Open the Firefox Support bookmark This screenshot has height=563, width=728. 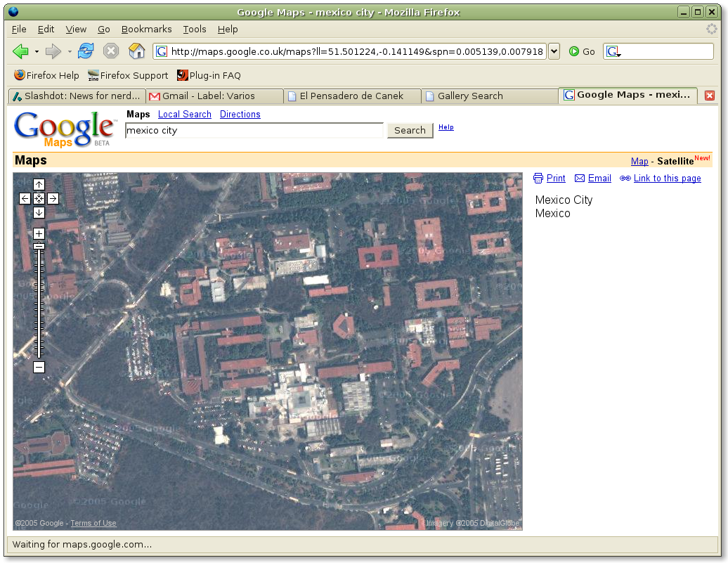click(128, 75)
